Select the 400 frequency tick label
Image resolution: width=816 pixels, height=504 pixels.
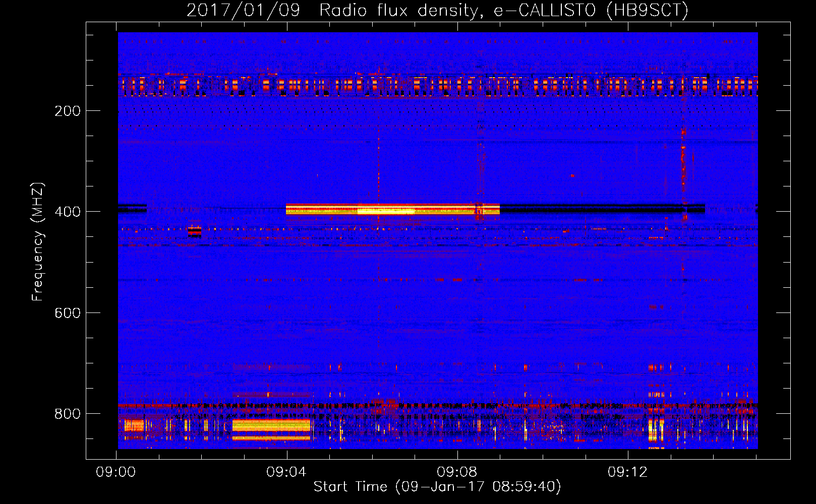tap(68, 212)
